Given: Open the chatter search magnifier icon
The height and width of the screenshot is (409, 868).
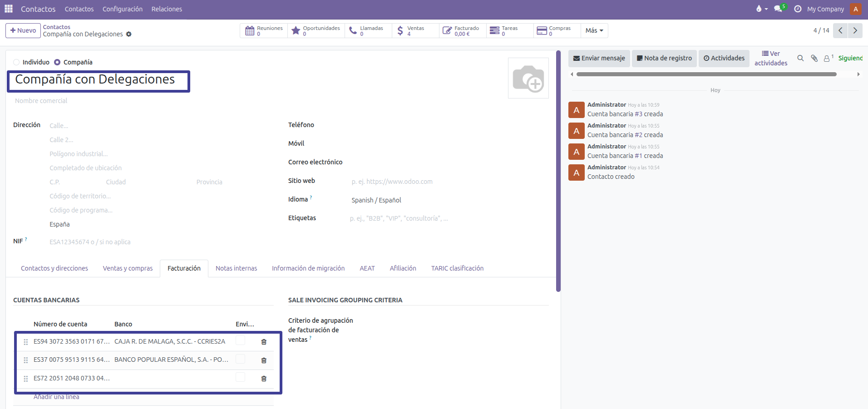Looking at the screenshot, I should [x=800, y=58].
